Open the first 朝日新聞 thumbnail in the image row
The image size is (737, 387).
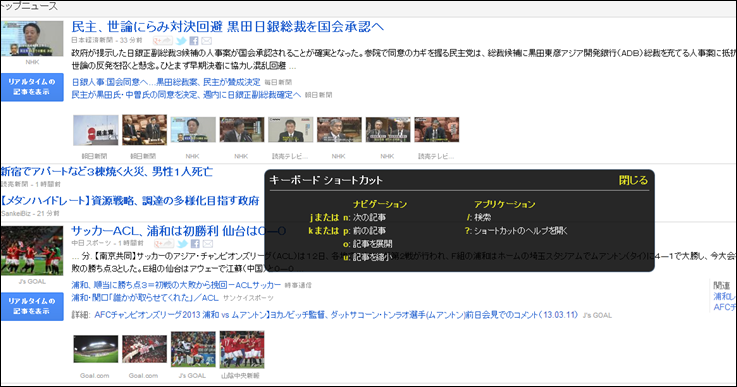(96, 130)
